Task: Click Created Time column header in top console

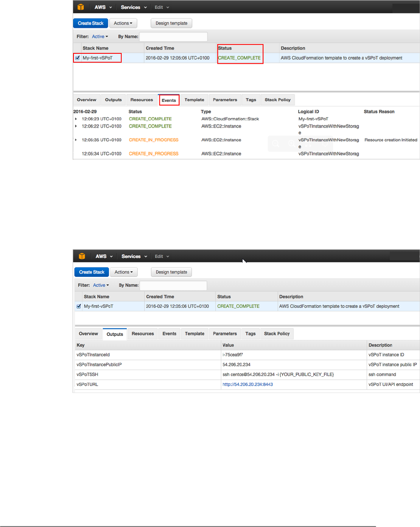Action: [160, 48]
